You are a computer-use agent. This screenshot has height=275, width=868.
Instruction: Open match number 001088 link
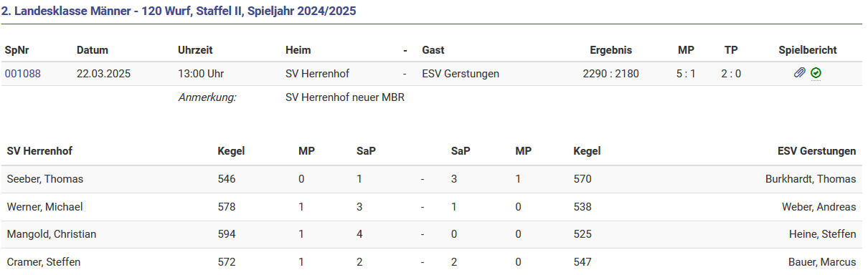pos(23,73)
